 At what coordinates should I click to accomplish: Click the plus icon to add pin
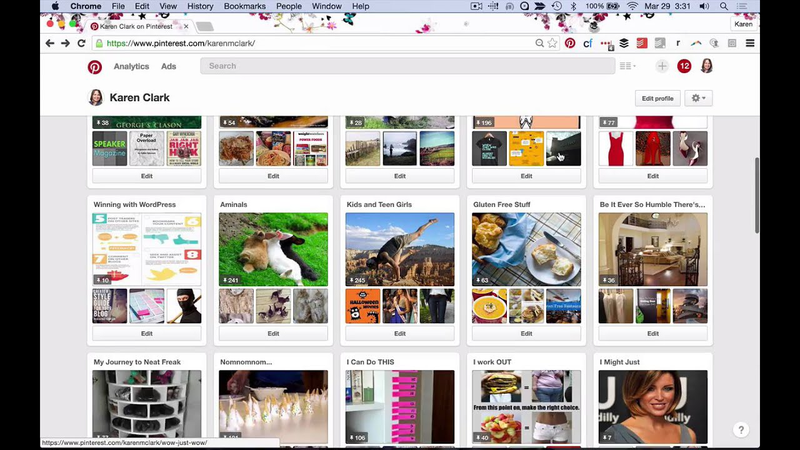pyautogui.click(x=662, y=66)
